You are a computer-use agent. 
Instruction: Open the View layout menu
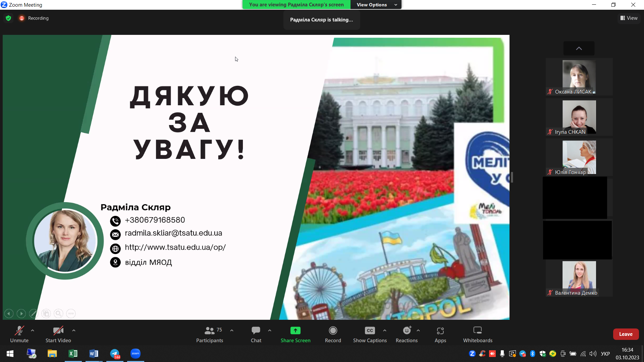click(629, 18)
